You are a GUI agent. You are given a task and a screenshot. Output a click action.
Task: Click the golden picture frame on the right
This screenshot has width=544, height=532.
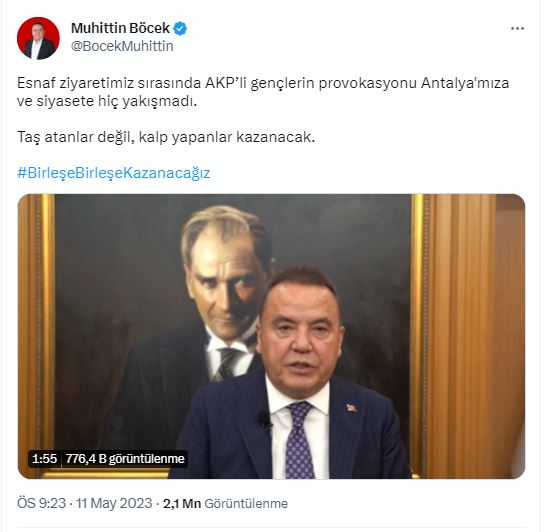(418, 336)
